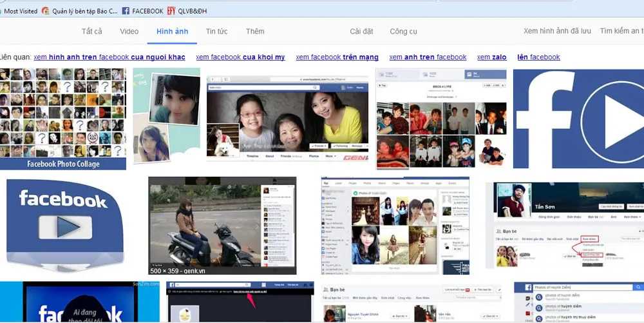This screenshot has width=644, height=323.
Task: Open the Bạn bè friends list screenshot
Action: 412,303
